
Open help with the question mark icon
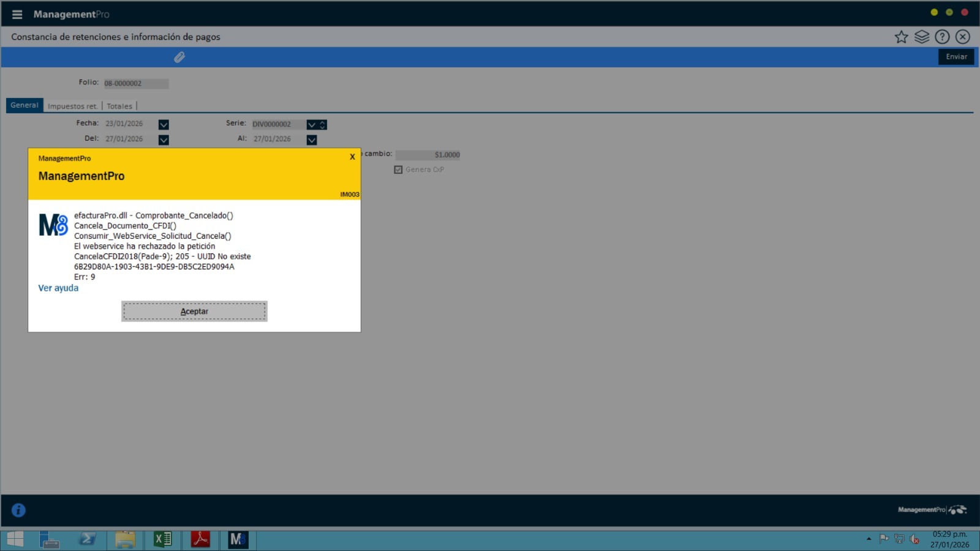pyautogui.click(x=942, y=37)
